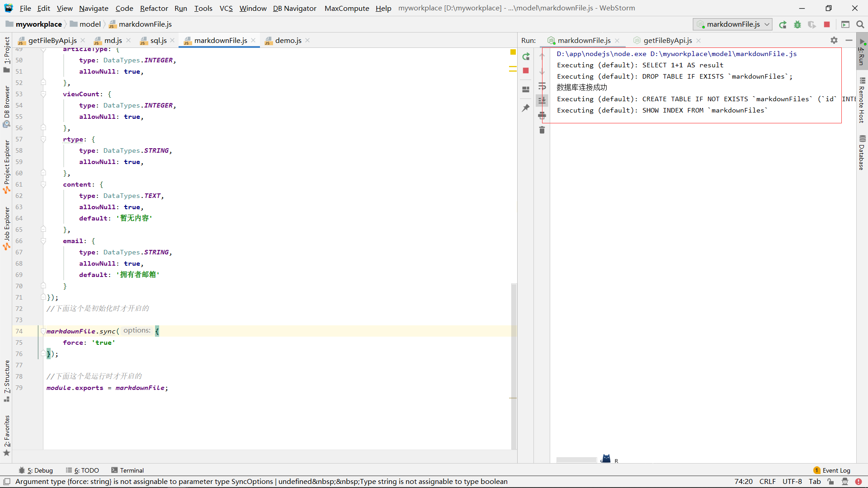Start debugging with the green bug icon

point(797,24)
